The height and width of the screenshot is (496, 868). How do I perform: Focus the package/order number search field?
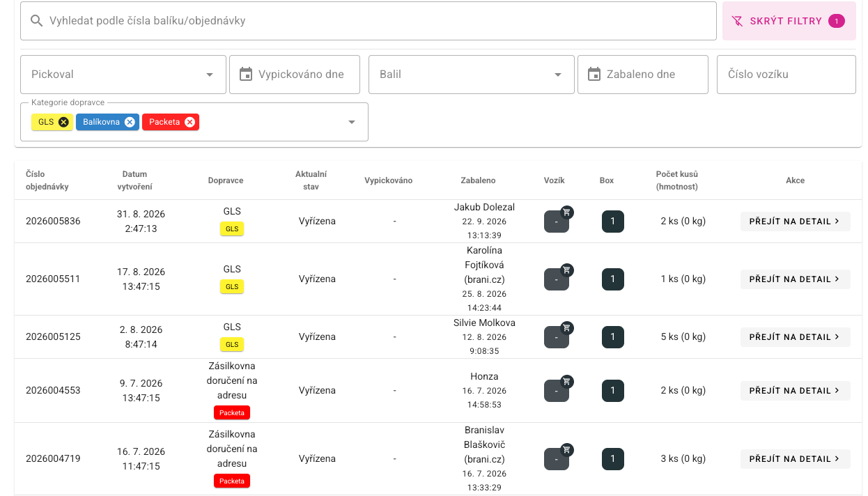pyautogui.click(x=369, y=21)
